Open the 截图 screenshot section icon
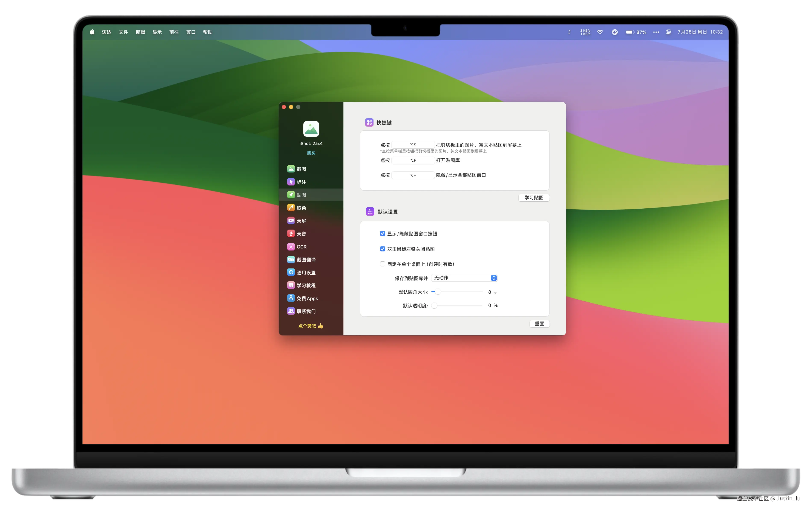Viewport: 812px width, 513px height. coord(291,169)
